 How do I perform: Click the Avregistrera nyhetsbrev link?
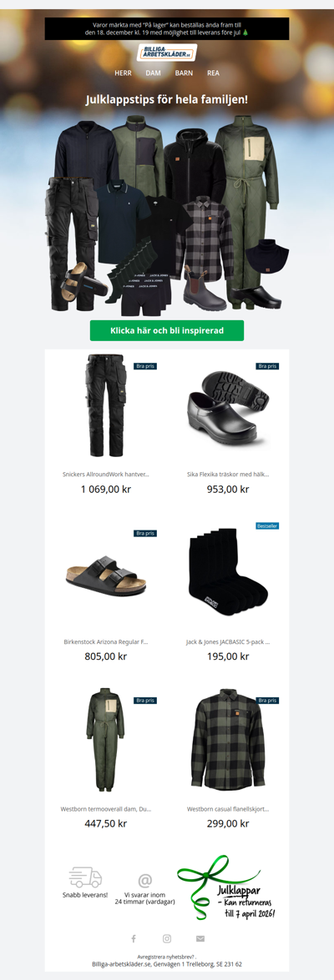pyautogui.click(x=166, y=957)
